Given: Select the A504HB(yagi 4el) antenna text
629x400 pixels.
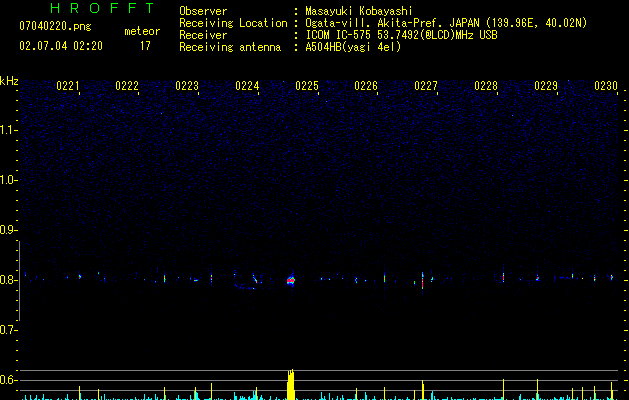Looking at the screenshot, I should 353,47.
